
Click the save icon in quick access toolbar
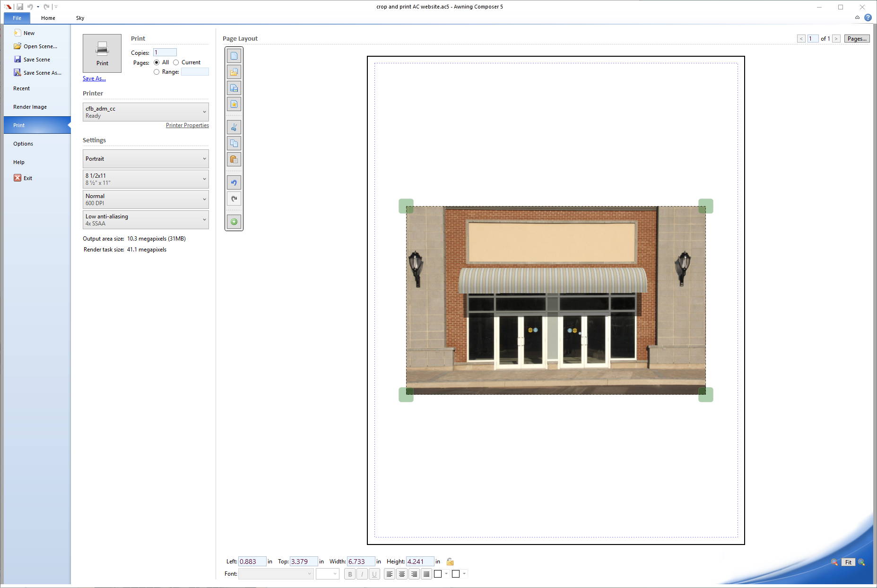[20, 7]
